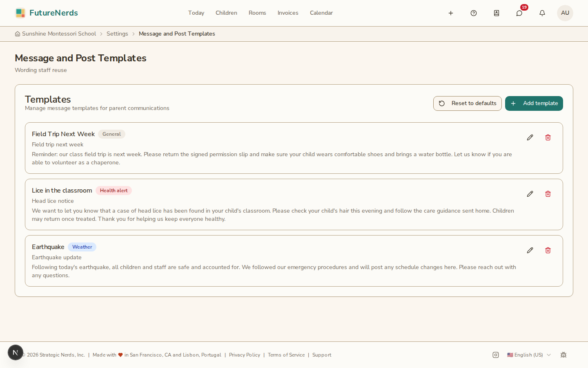
Task: Click the Add template button
Action: coord(534,103)
